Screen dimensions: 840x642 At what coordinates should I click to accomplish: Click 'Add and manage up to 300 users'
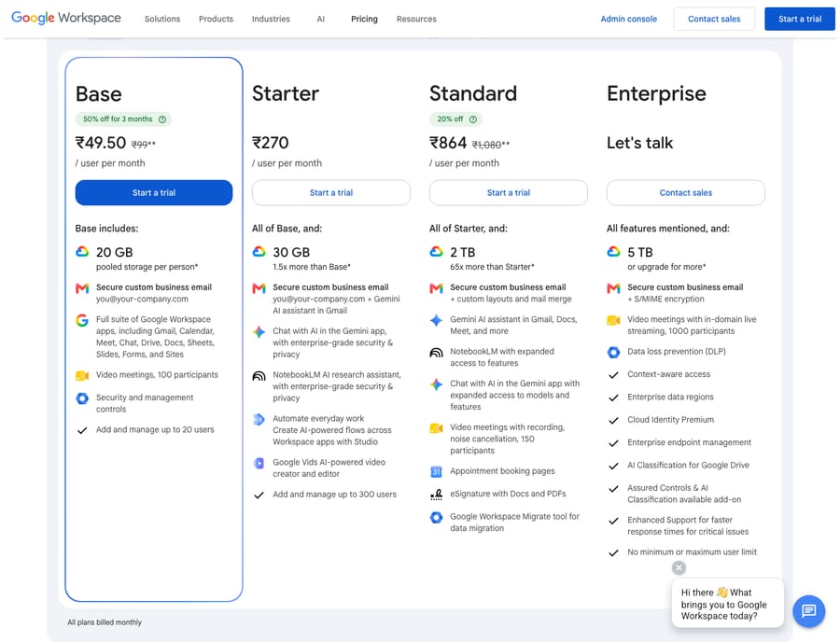click(x=334, y=495)
